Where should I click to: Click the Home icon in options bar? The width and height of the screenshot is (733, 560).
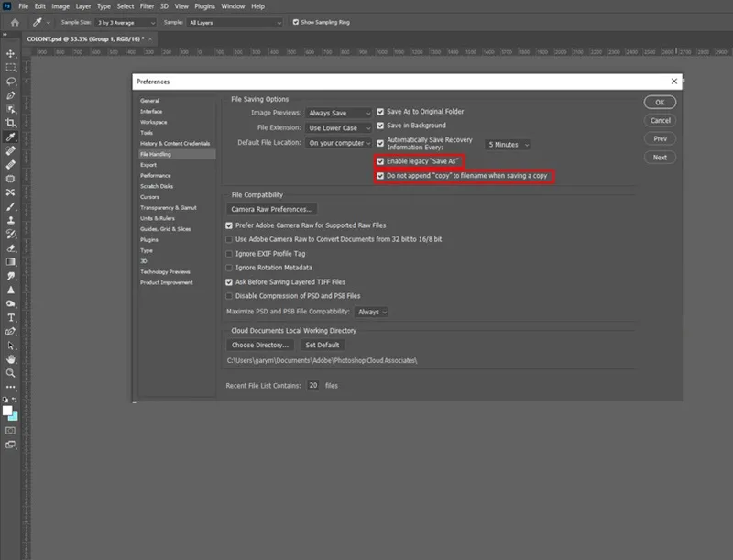(15, 22)
